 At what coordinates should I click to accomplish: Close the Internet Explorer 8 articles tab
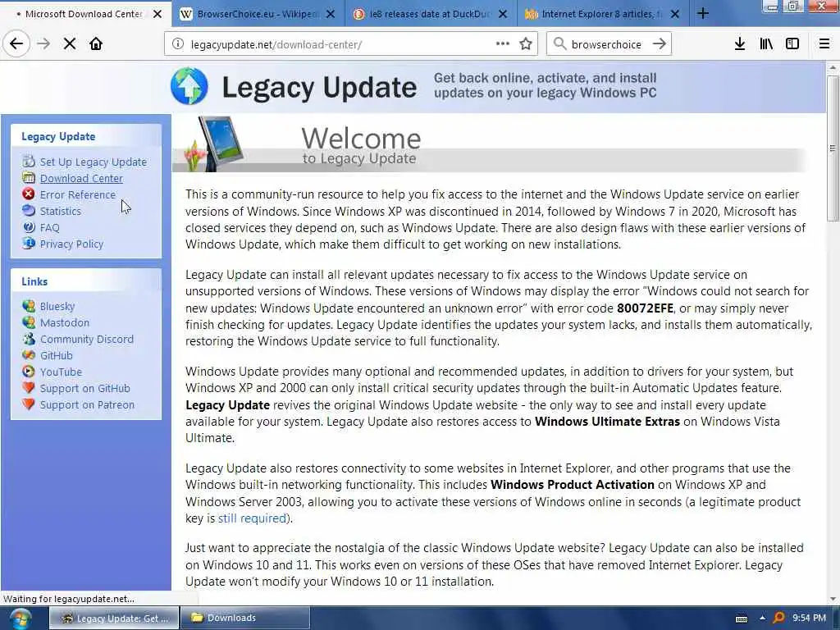click(x=675, y=14)
